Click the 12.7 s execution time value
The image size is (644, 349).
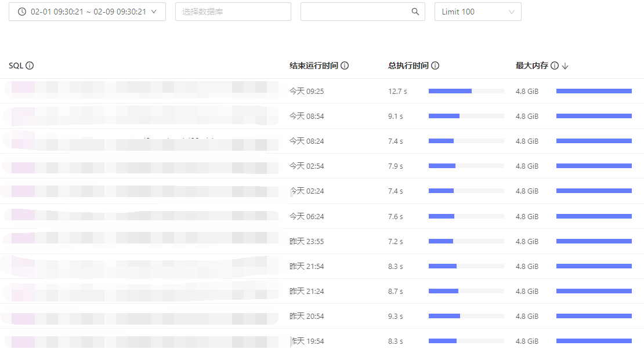pyautogui.click(x=397, y=91)
